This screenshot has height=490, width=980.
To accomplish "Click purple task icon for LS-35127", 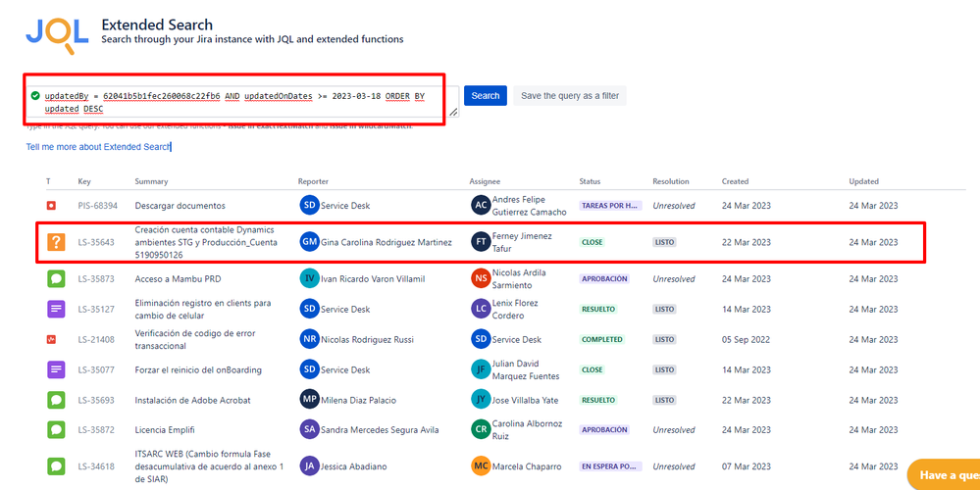I will pyautogui.click(x=56, y=309).
